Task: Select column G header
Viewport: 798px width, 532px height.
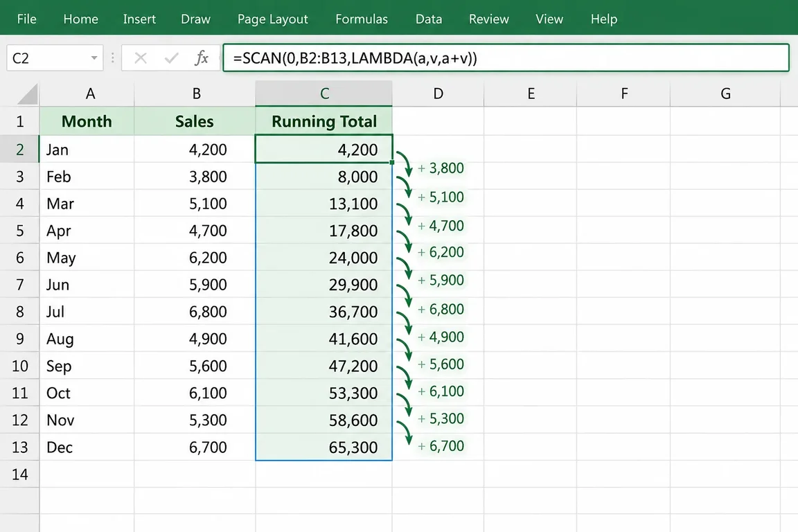Action: (x=725, y=94)
